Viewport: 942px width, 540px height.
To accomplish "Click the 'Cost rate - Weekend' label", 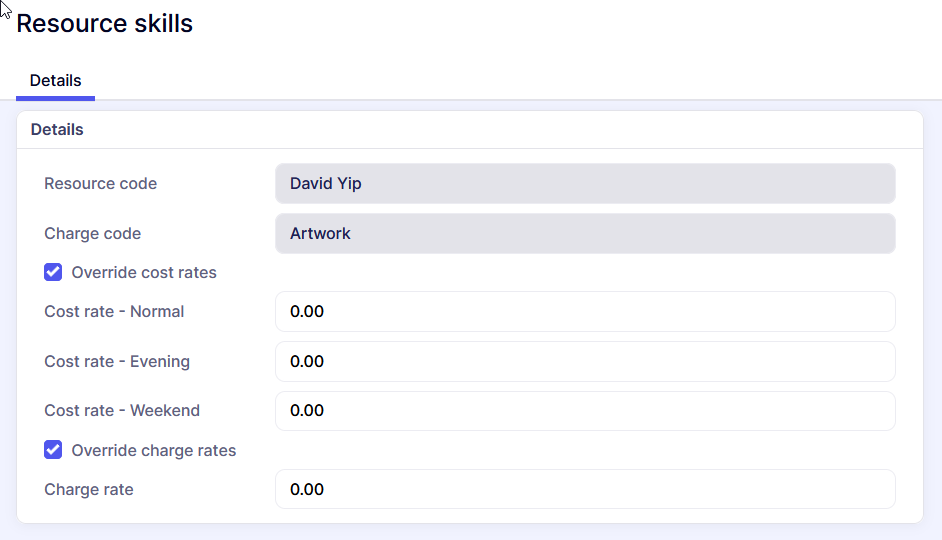I will click(x=122, y=411).
